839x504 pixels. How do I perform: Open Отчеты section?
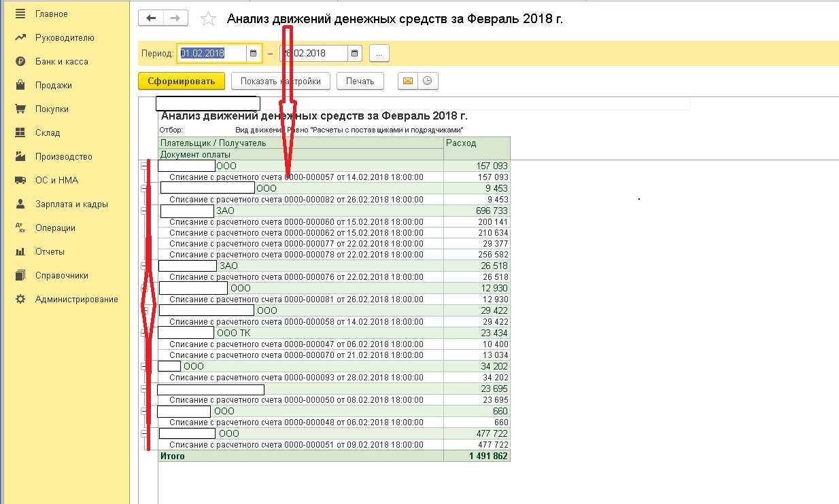(50, 251)
